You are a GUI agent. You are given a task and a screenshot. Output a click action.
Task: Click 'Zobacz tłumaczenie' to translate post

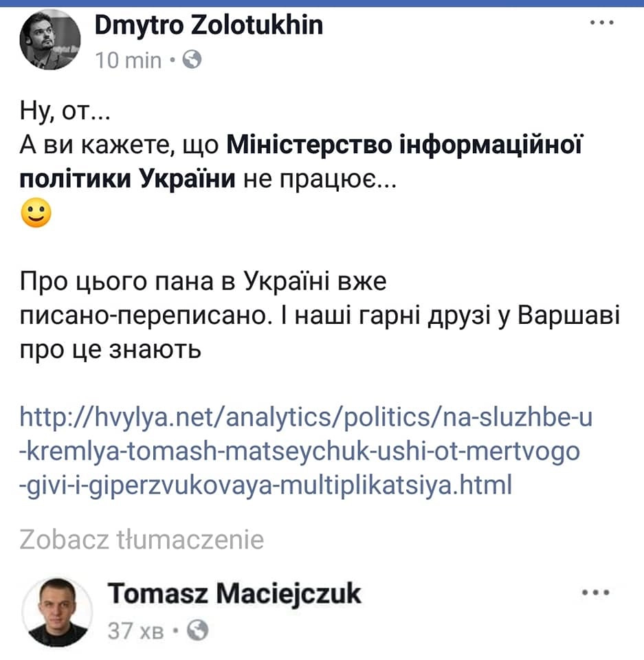(x=142, y=540)
